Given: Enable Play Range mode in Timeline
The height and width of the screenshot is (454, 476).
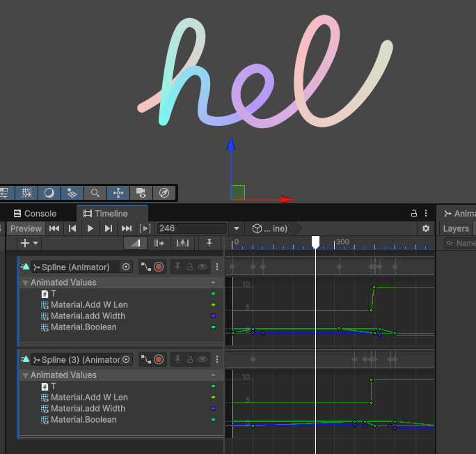Looking at the screenshot, I should click(x=145, y=228).
